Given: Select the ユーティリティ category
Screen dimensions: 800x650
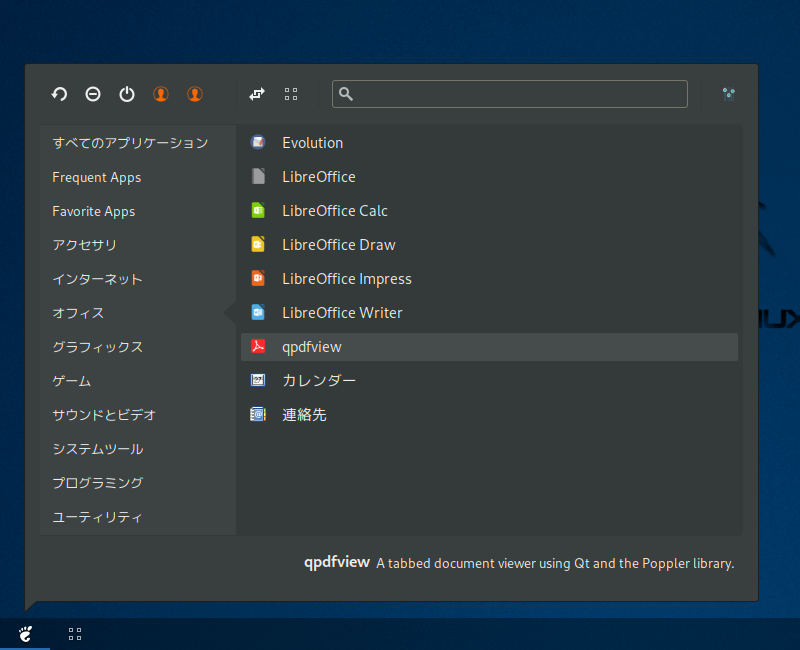Looking at the screenshot, I should 138,517.
